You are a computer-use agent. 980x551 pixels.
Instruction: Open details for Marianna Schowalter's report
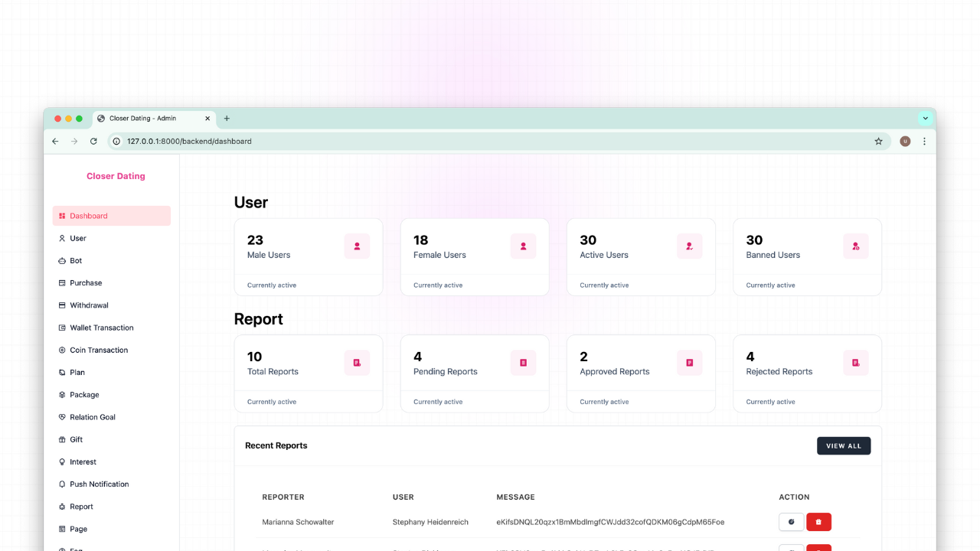pos(791,522)
